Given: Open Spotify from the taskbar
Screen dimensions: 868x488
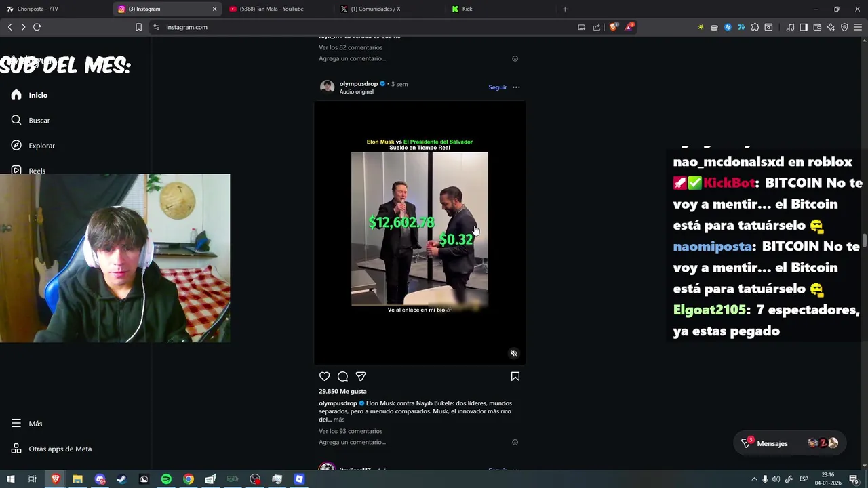Looking at the screenshot, I should coord(166,479).
